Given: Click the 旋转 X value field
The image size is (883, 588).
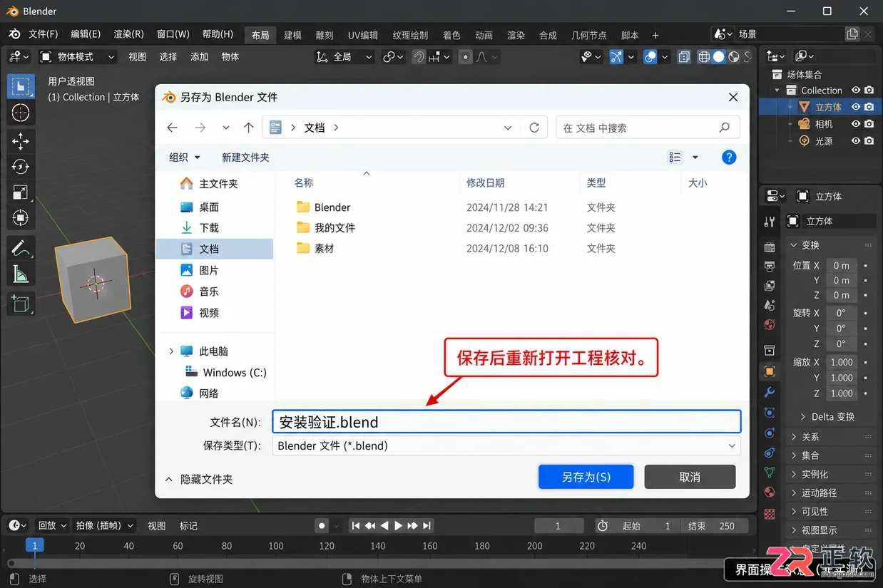Looking at the screenshot, I should click(842, 313).
